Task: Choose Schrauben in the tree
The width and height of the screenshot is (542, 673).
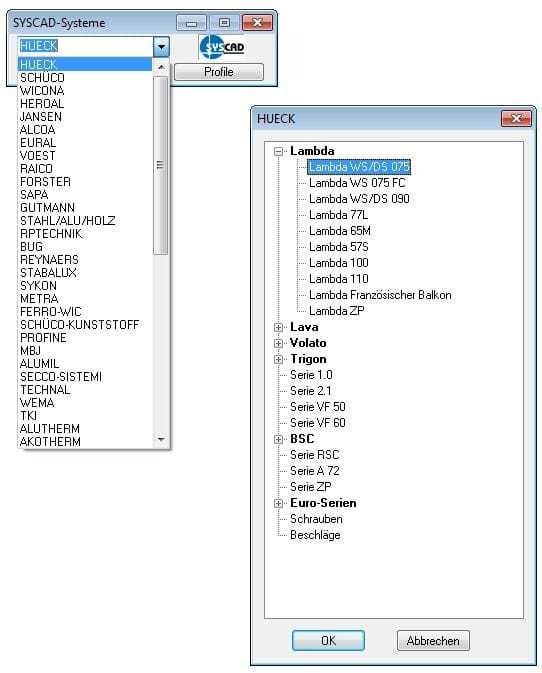Action: point(316,519)
